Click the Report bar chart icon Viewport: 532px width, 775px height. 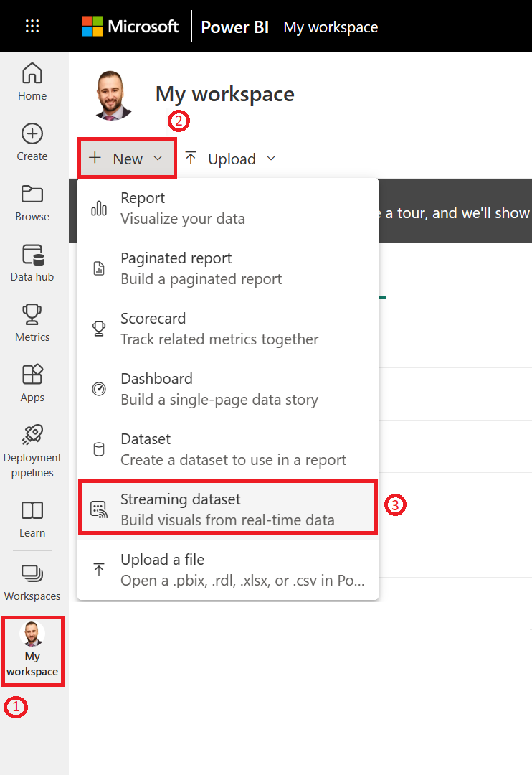coord(99,208)
